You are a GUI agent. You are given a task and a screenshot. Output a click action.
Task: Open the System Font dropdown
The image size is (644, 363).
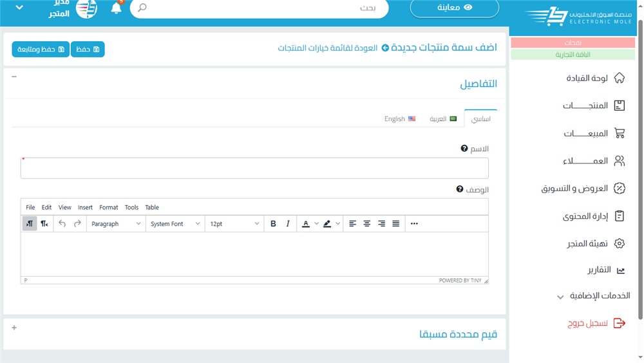tap(175, 224)
